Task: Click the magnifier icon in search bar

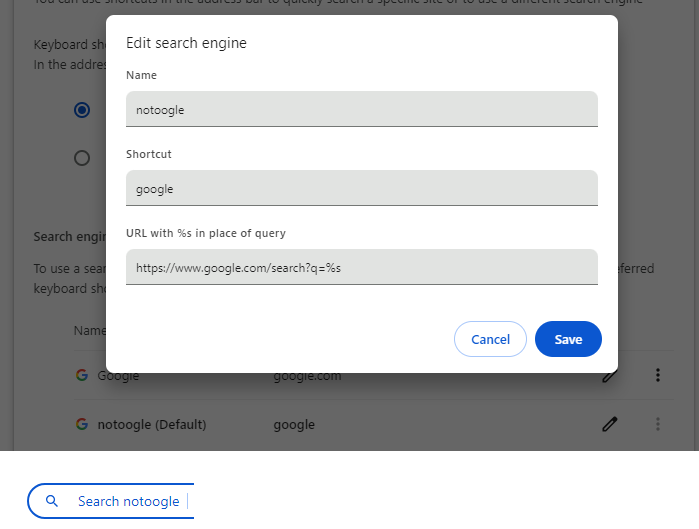Action: click(53, 501)
